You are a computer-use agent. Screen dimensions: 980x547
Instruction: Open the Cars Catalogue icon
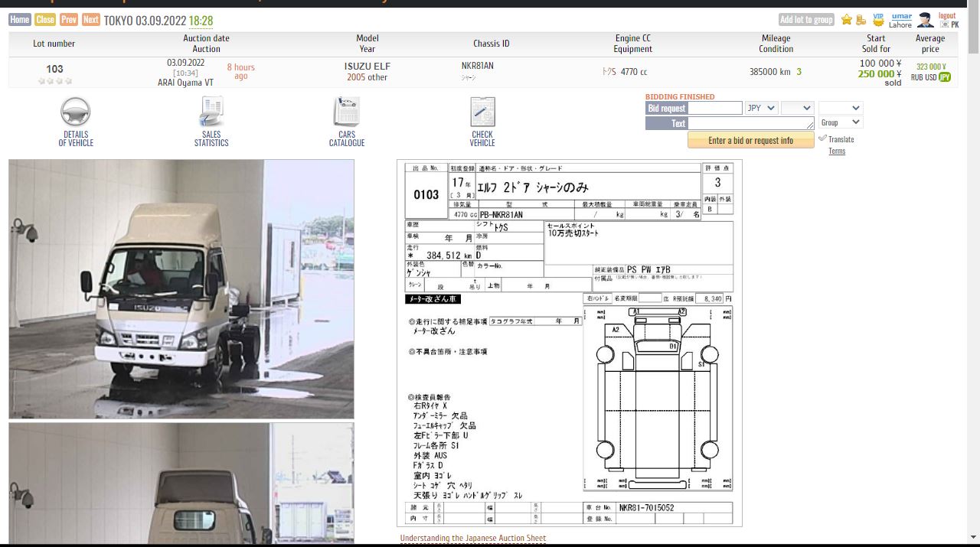[x=347, y=112]
